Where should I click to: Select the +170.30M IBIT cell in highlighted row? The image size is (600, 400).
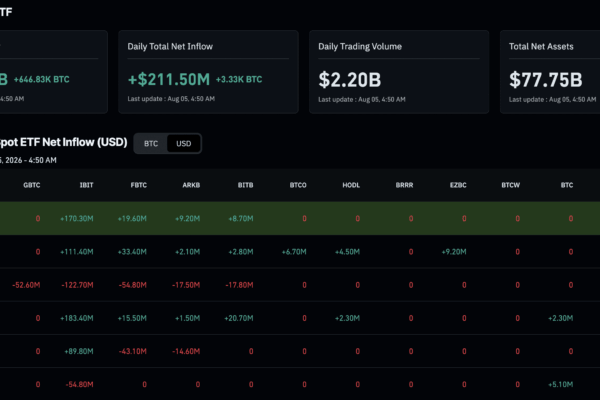(77, 219)
